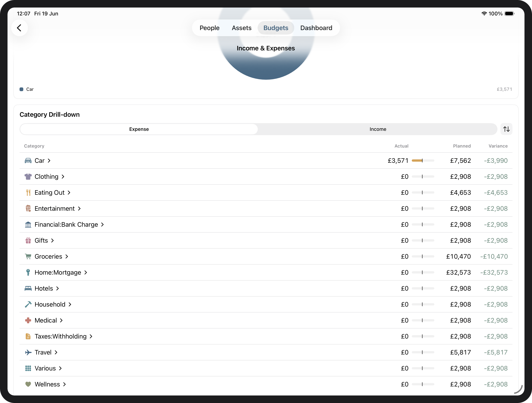This screenshot has height=403, width=532.
Task: Click the Eating Out fork-and-knife icon
Action: [28, 193]
